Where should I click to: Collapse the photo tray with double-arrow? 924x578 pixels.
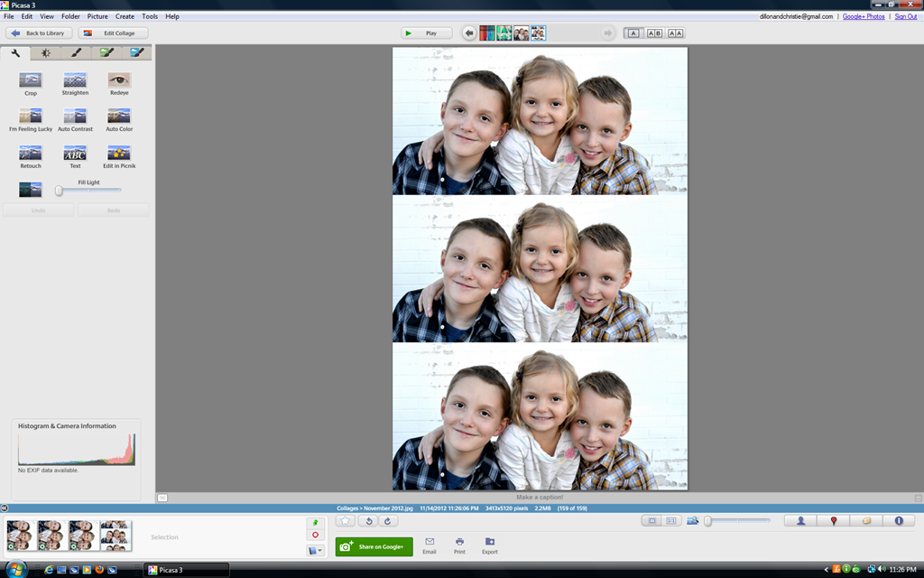coord(5,508)
